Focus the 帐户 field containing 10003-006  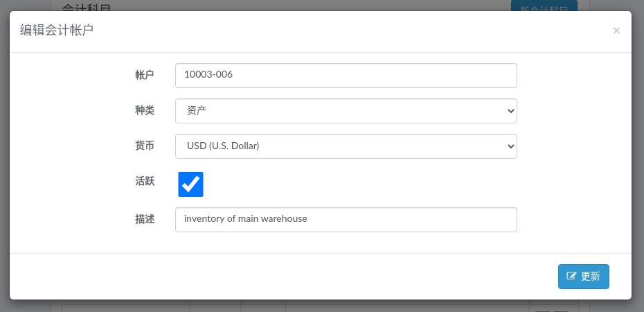coord(346,75)
